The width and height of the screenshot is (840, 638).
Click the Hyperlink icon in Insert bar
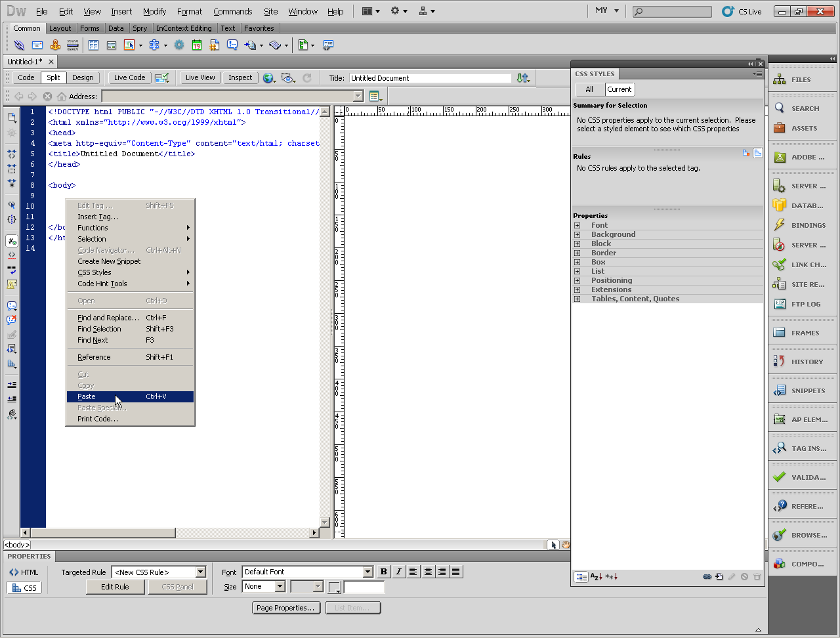19,45
